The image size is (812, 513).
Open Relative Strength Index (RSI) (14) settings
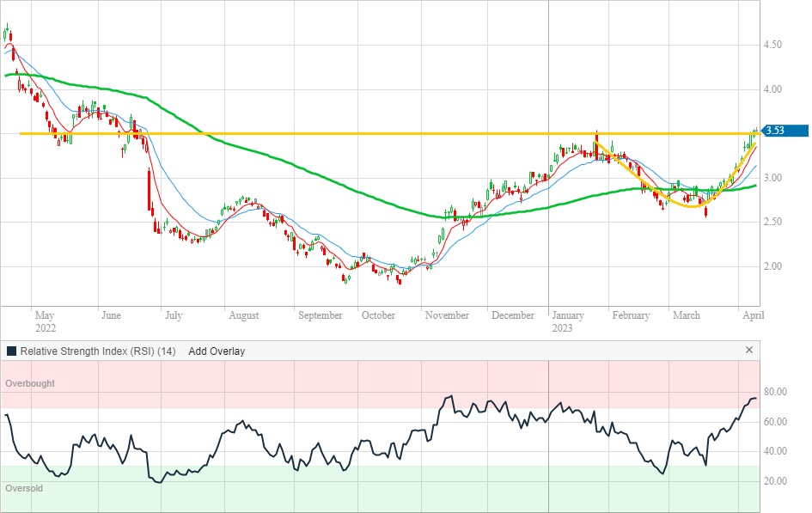click(97, 351)
